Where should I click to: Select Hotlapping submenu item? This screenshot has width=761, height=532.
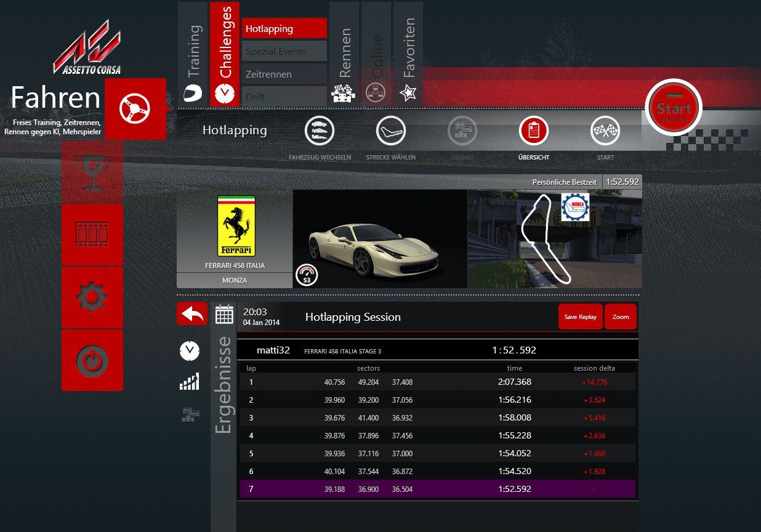point(284,28)
